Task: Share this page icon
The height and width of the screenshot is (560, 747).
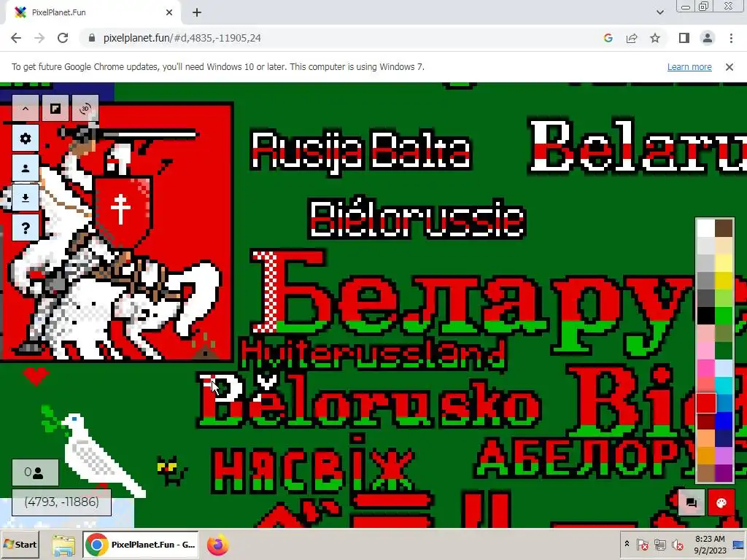Action: [x=632, y=38]
